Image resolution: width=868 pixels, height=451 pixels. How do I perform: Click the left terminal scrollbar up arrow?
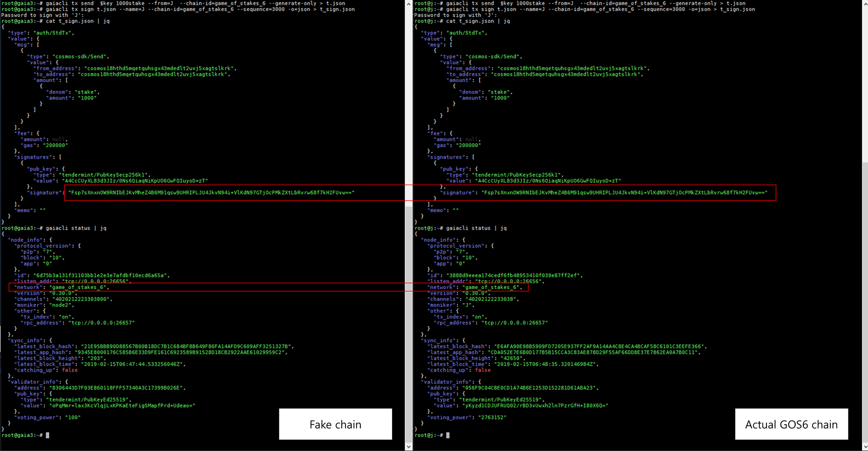pos(409,4)
